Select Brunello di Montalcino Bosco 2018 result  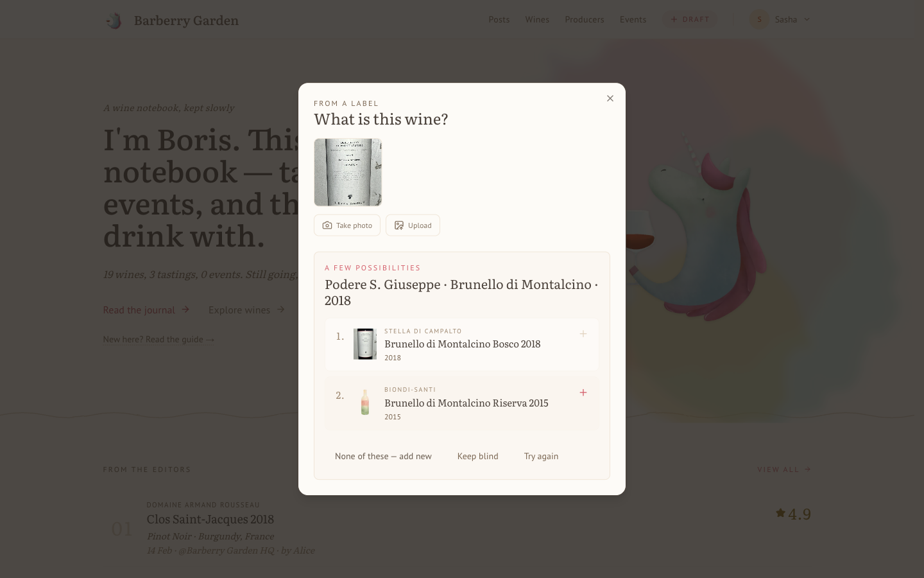click(462, 345)
